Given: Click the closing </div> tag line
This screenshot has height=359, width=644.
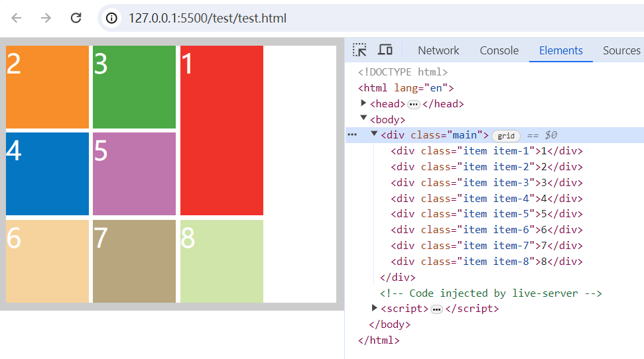Looking at the screenshot, I should [397, 278].
